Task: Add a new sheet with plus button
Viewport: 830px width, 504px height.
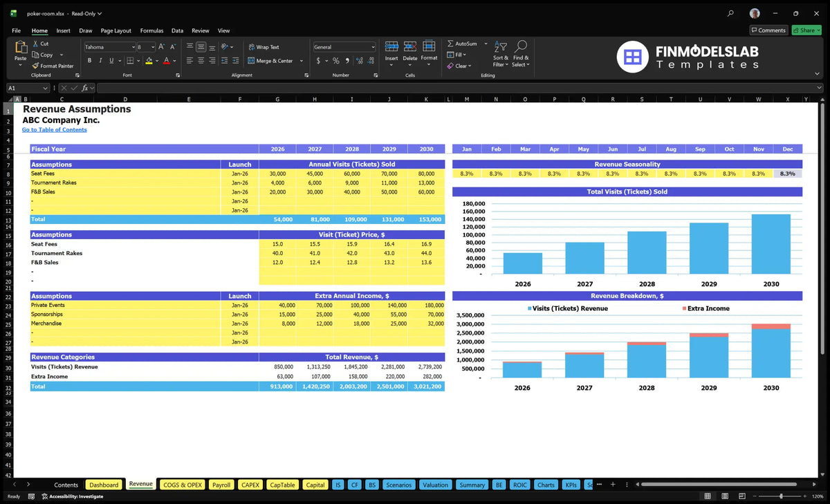Action: click(612, 485)
